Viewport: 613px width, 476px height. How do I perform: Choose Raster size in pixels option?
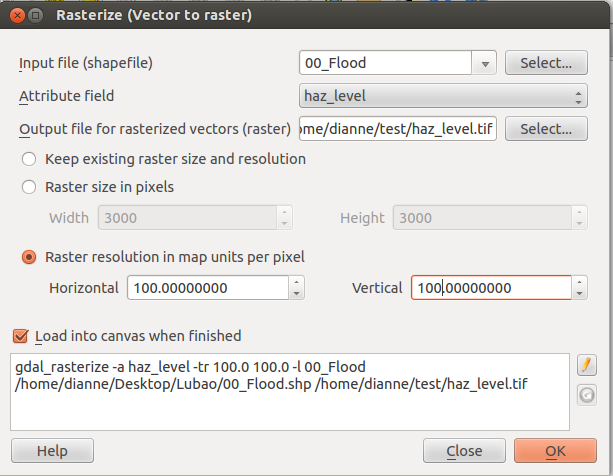pyautogui.click(x=29, y=187)
